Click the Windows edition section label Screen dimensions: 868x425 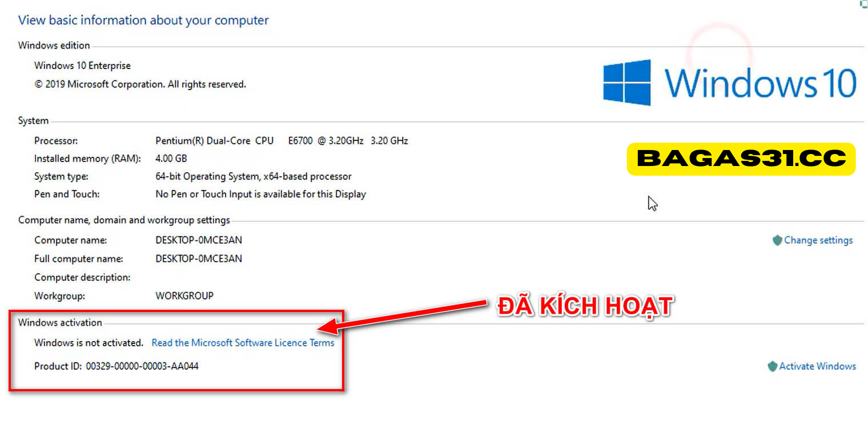[x=54, y=46]
